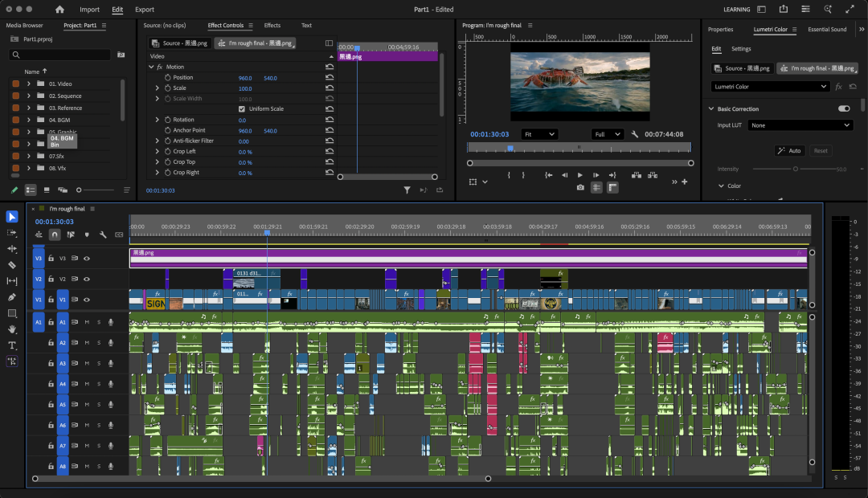Open the new bin folder icon in Project panel
Image resolution: width=868 pixels, height=498 pixels.
point(121,55)
